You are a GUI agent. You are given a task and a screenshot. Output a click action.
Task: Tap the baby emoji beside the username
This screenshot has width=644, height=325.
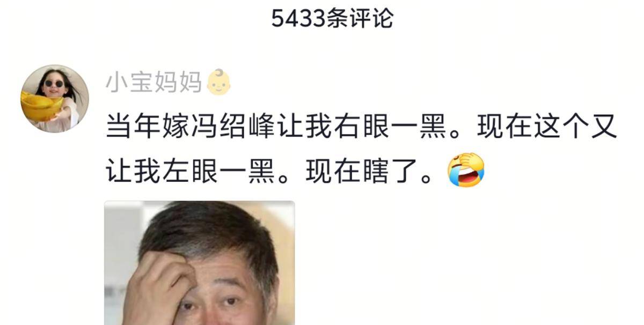pyautogui.click(x=219, y=82)
